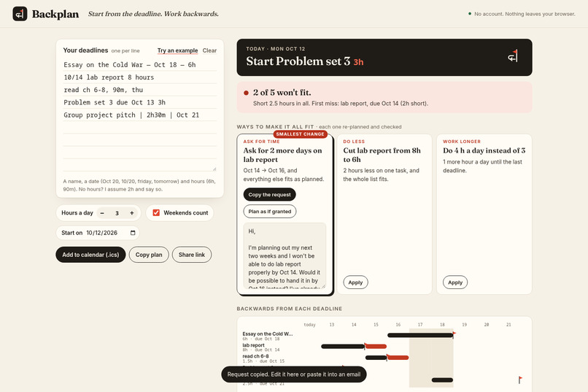Click the red overflow bar for lab report
Viewport: 588px width, 392px height.
[x=376, y=346]
